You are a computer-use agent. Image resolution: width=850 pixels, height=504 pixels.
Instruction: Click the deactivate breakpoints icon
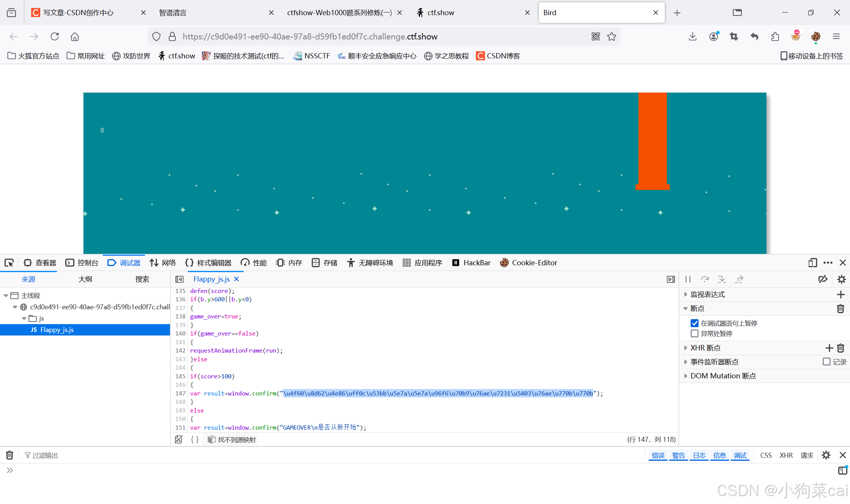[x=823, y=279]
